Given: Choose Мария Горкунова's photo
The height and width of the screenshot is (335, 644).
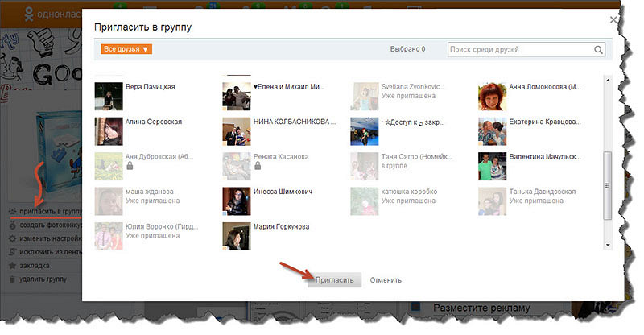Looking at the screenshot, I should [x=237, y=236].
